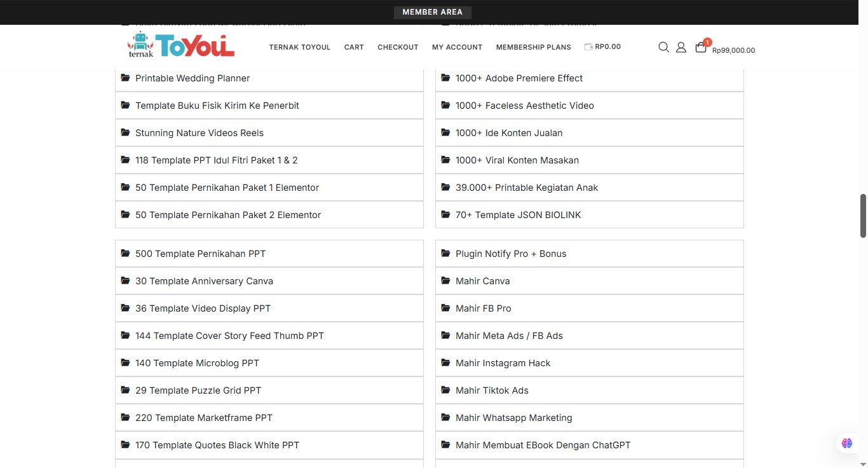Click folder icon beside Mahir FB Pro
Screen dimensions: 868x468
[445, 308]
